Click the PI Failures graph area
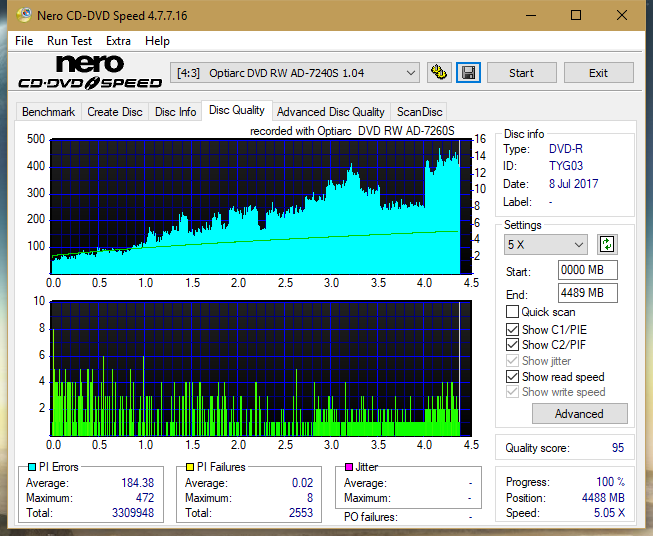653x536 pixels. pos(261,368)
